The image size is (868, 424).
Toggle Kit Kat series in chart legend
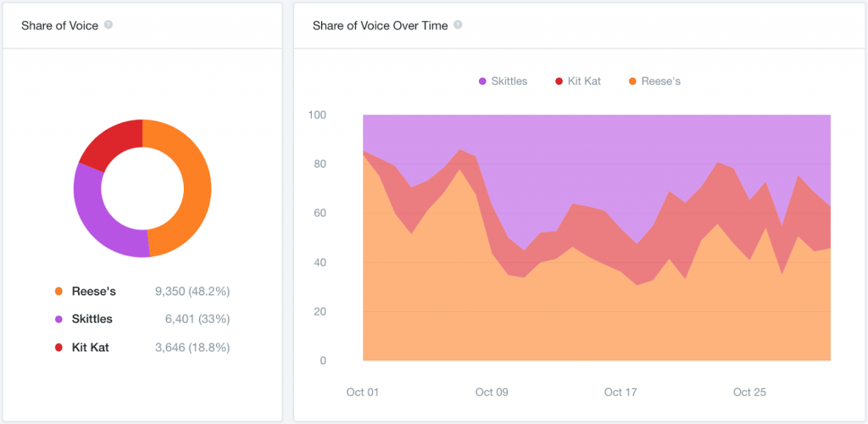577,81
